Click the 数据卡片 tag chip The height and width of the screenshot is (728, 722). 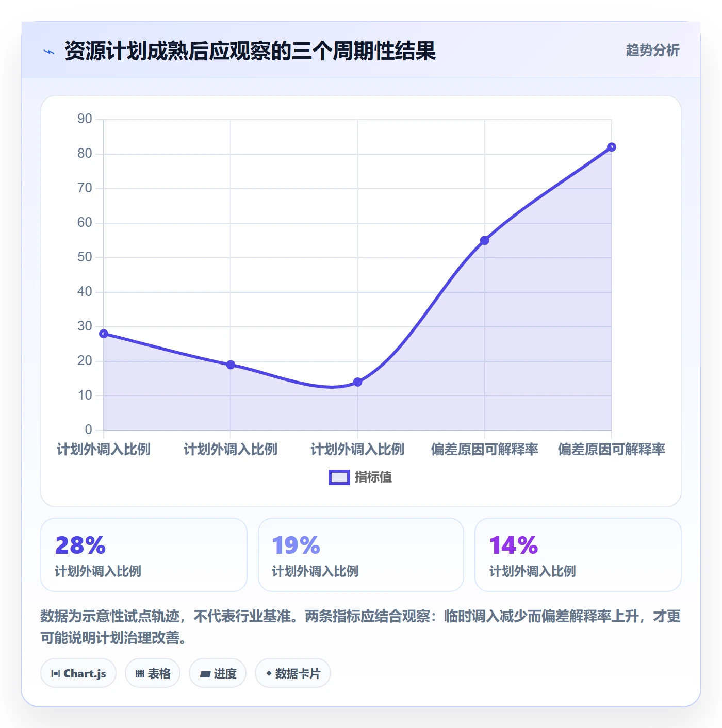click(293, 673)
